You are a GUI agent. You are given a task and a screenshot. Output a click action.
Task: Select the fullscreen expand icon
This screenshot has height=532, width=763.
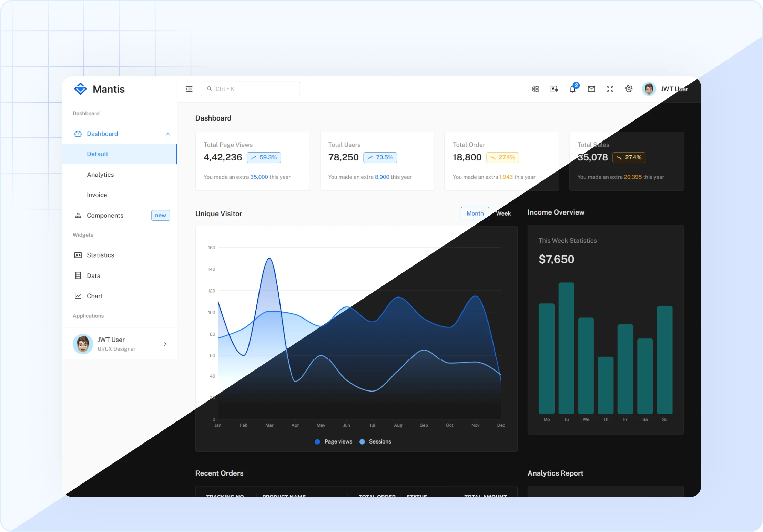click(609, 89)
